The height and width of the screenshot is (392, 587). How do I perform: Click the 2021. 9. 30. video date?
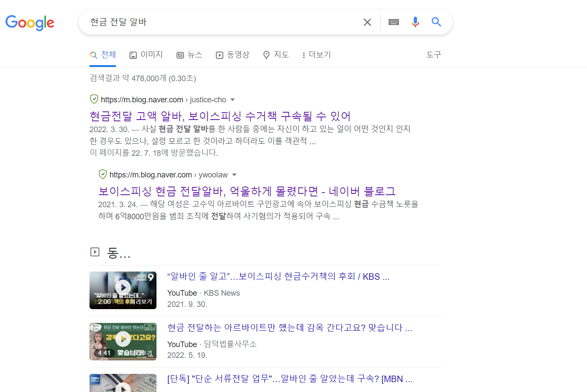click(x=187, y=304)
